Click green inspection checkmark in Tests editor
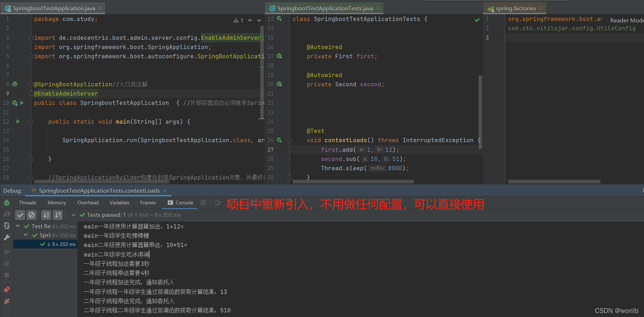644x317 pixels. [477, 20]
